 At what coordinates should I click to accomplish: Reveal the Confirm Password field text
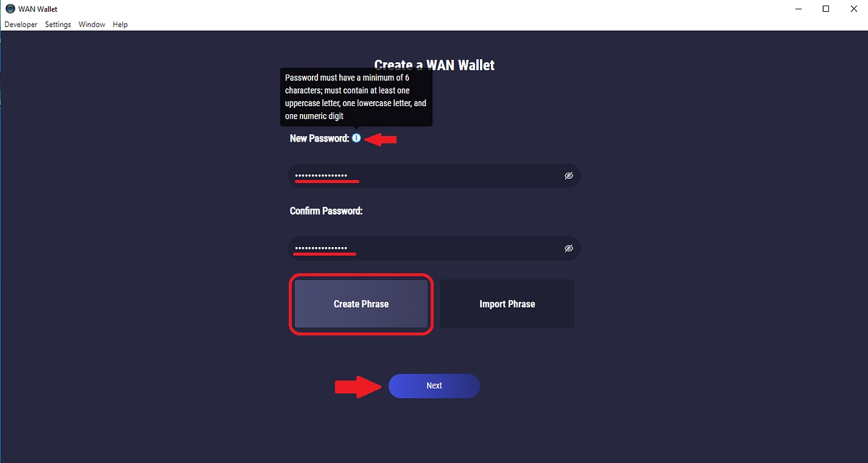569,248
